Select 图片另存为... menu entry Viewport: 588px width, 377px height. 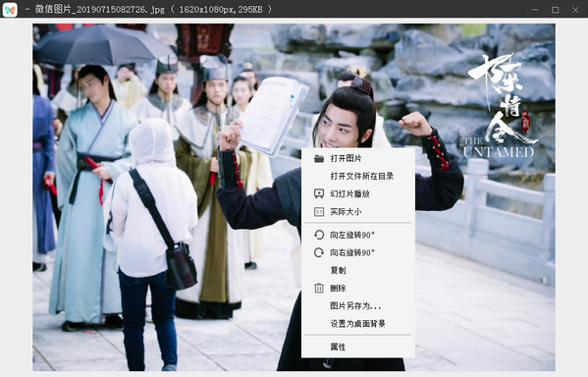click(358, 305)
